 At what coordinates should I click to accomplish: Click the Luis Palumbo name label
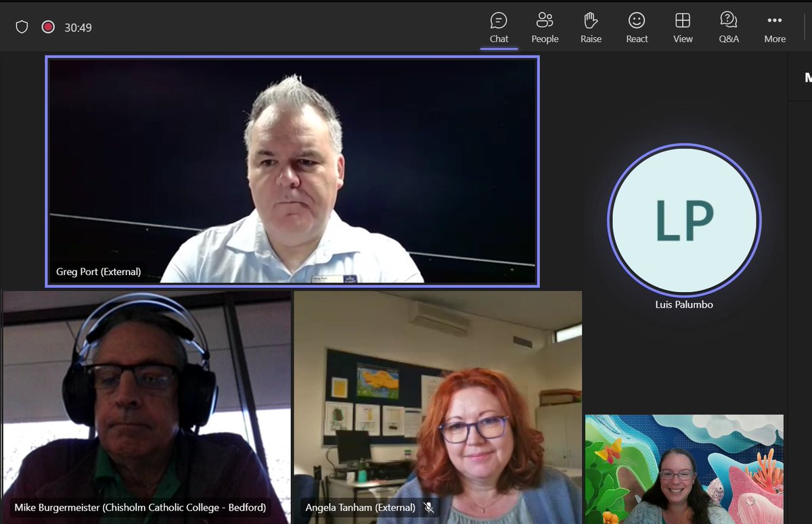click(684, 304)
